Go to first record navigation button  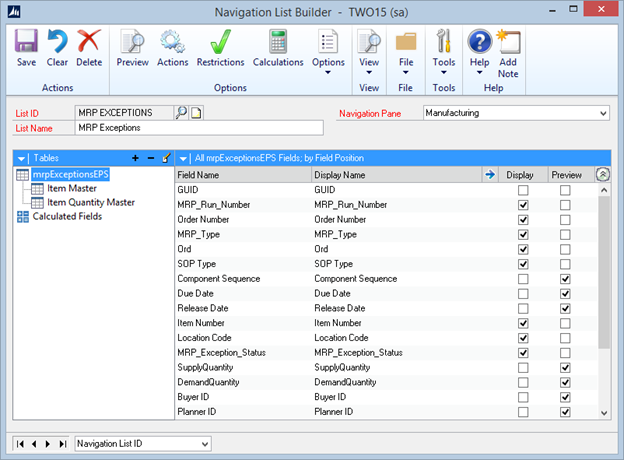(x=20, y=444)
